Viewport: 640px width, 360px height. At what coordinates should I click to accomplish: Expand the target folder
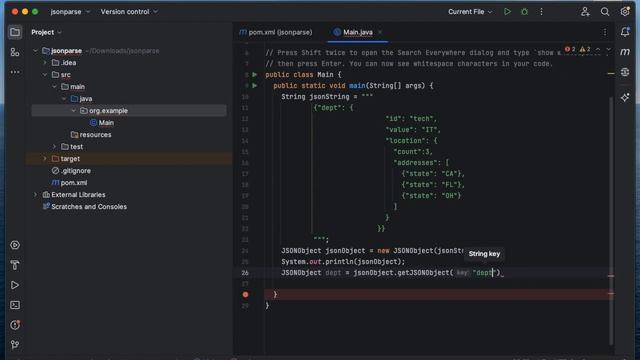[x=45, y=159]
